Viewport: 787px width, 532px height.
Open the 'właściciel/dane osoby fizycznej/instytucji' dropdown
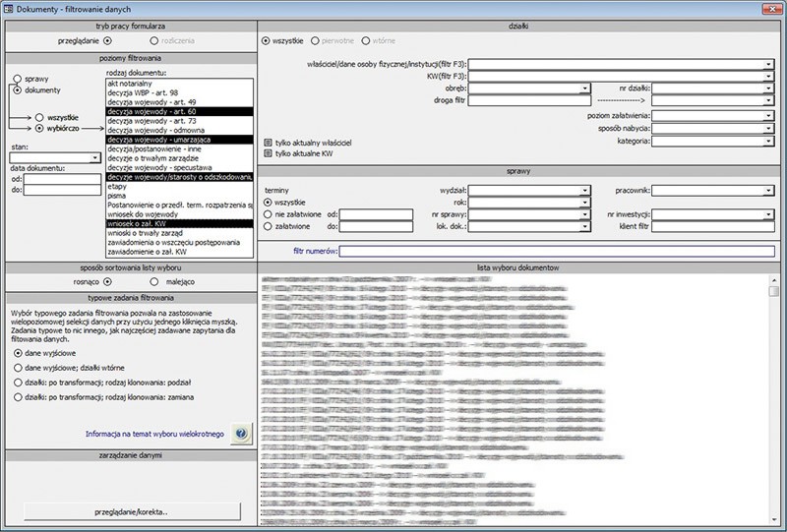[769, 64]
